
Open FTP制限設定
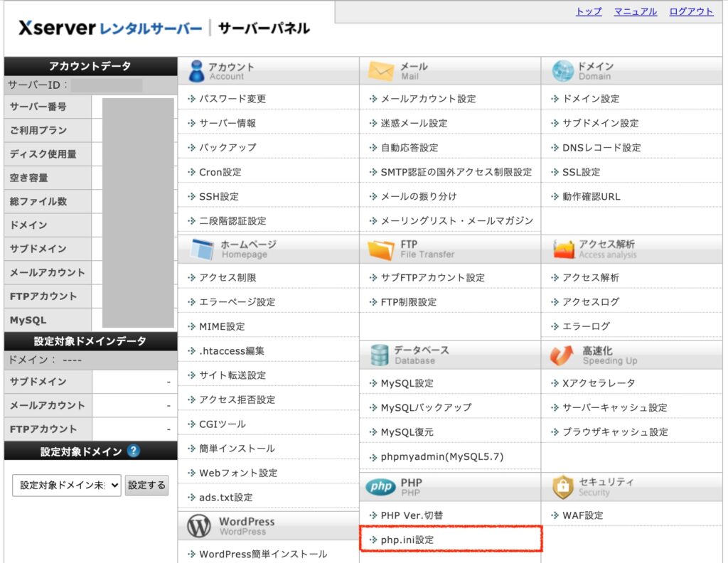click(x=409, y=302)
